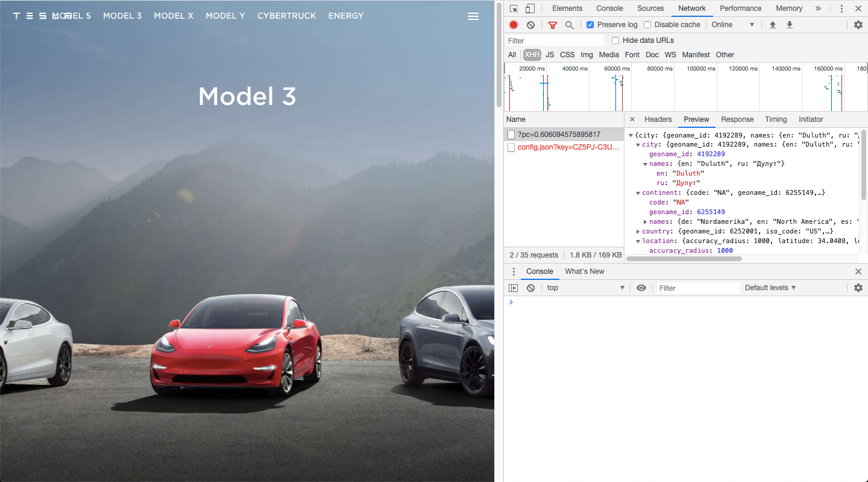Select the inspect element picker icon
Viewport: 868px width, 482px height.
point(514,8)
